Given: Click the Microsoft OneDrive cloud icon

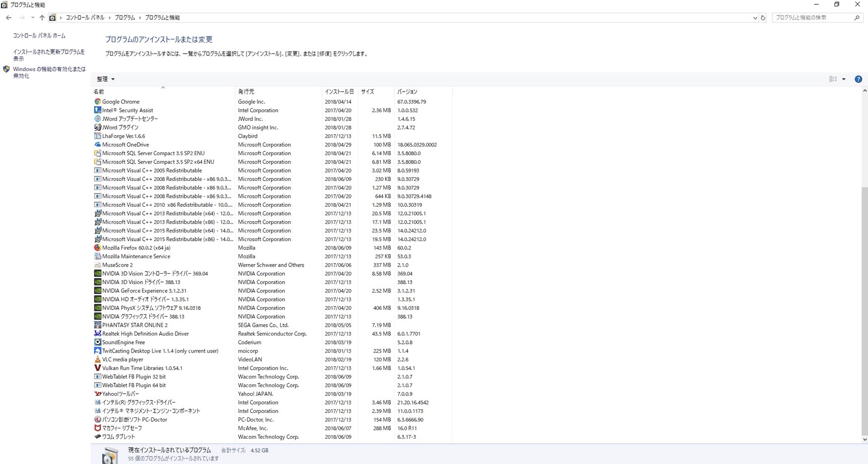Looking at the screenshot, I should point(98,145).
